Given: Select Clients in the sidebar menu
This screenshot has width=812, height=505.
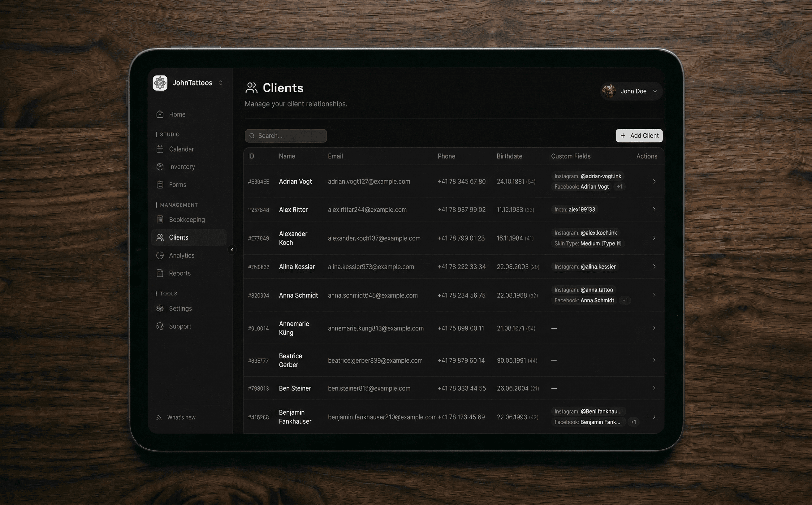Looking at the screenshot, I should [178, 237].
